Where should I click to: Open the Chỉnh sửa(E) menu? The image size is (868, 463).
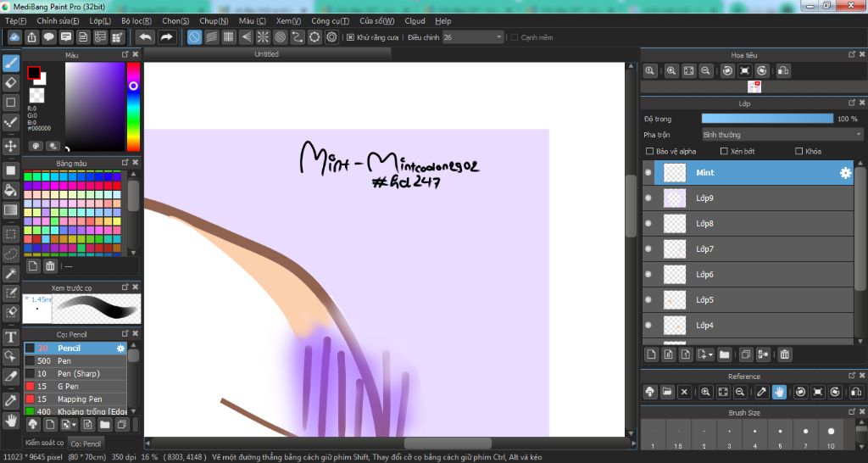click(x=58, y=21)
